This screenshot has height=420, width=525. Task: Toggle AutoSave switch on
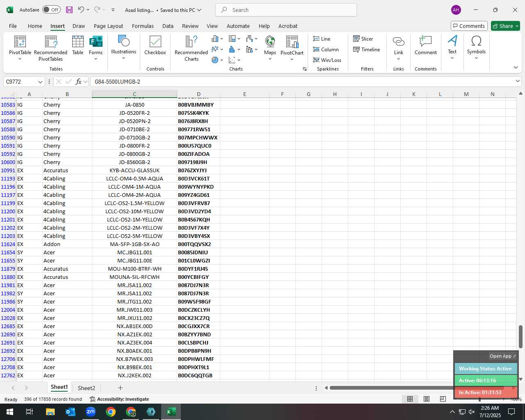[51, 10]
